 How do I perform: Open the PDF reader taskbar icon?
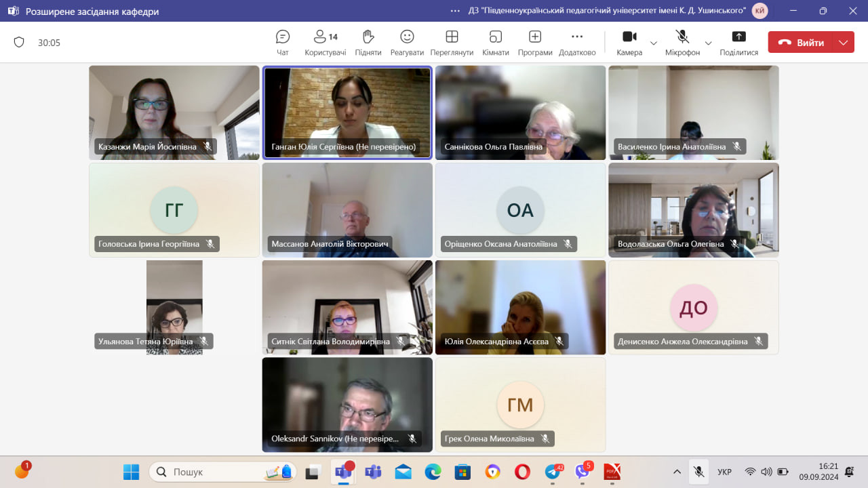click(x=612, y=472)
